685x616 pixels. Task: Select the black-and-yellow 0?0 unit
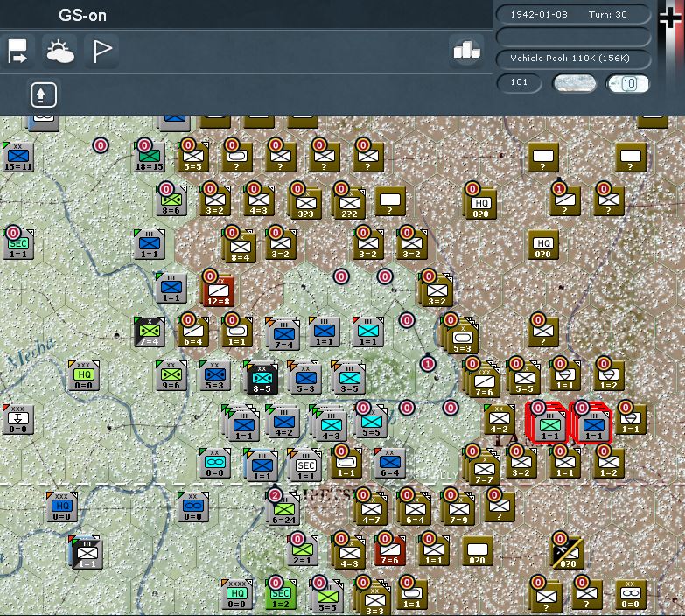[568, 553]
